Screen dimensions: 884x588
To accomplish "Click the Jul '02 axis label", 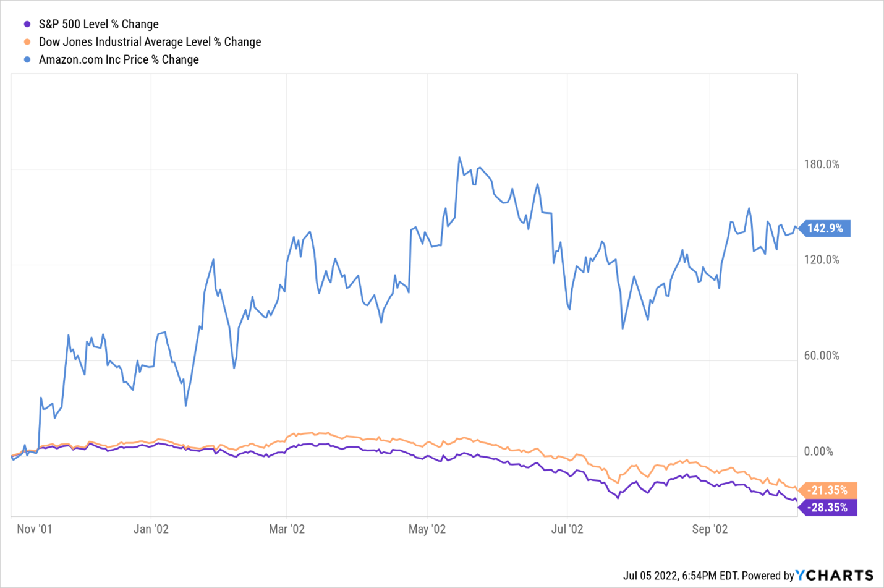I will click(x=567, y=529).
